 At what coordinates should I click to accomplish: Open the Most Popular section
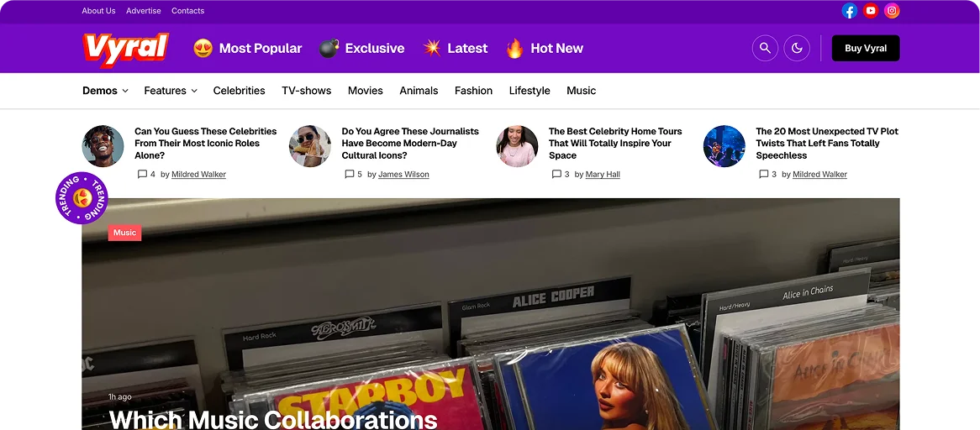[x=260, y=48]
